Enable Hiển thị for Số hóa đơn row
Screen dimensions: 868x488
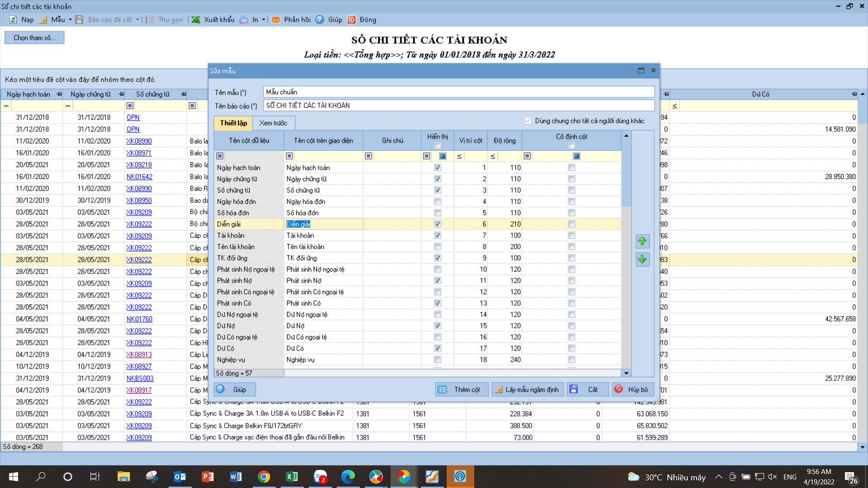pos(438,213)
